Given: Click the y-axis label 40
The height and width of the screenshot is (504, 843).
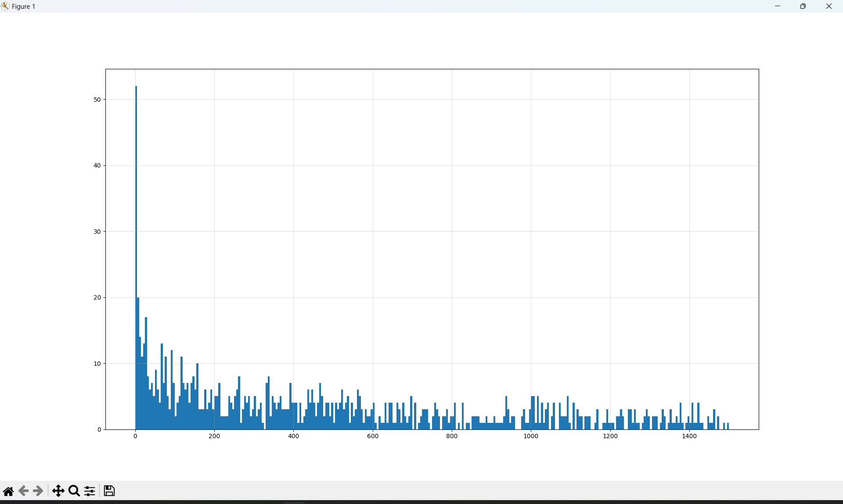Looking at the screenshot, I should click(97, 165).
